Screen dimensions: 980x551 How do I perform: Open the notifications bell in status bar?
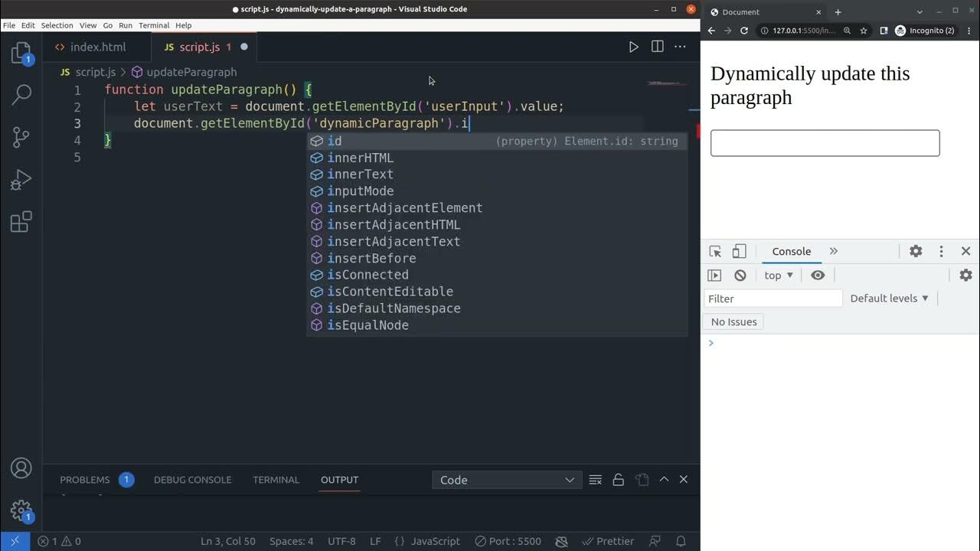(681, 541)
